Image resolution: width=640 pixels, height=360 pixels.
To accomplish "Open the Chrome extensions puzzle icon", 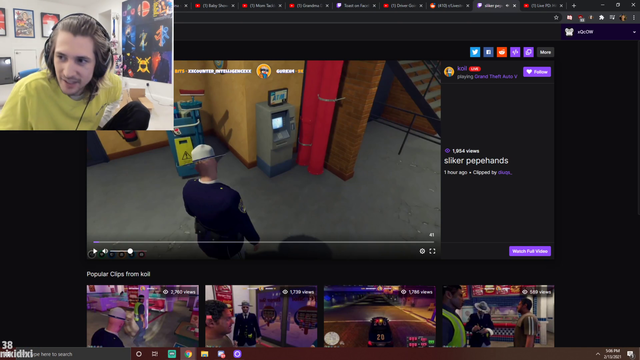I will (601, 18).
